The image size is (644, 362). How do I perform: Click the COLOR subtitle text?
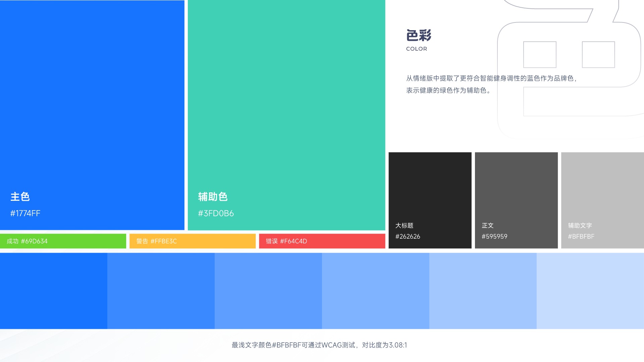click(x=417, y=49)
